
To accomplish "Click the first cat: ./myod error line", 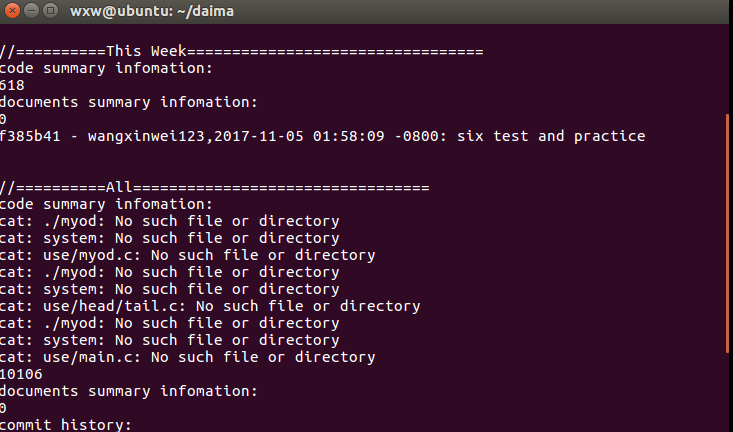I will click(169, 221).
